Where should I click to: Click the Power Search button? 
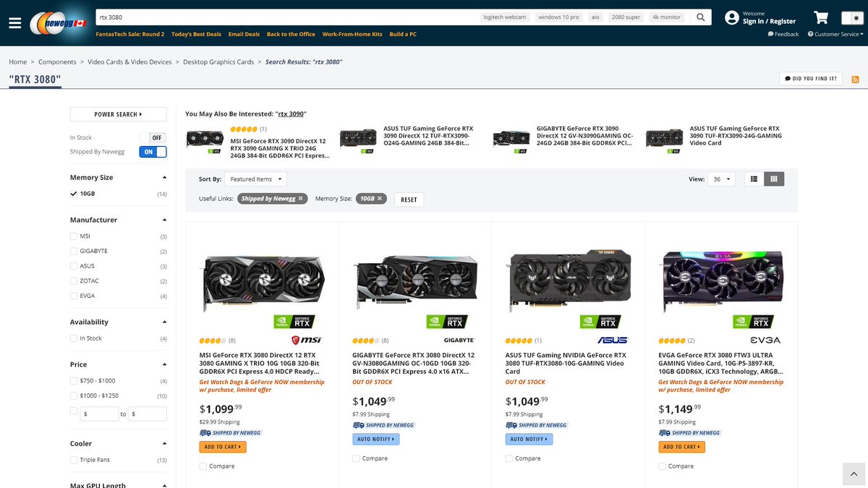click(x=118, y=114)
